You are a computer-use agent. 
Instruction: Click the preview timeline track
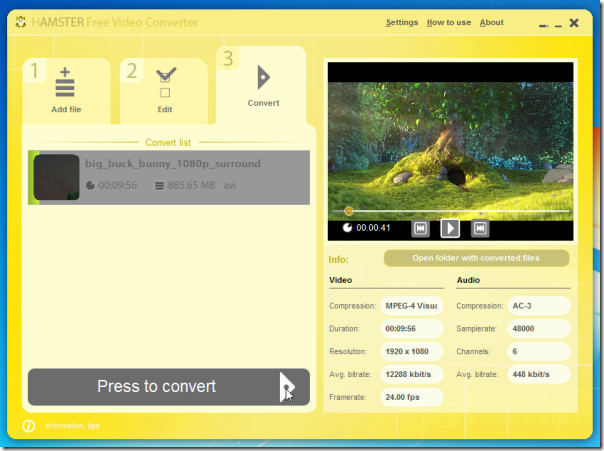451,211
